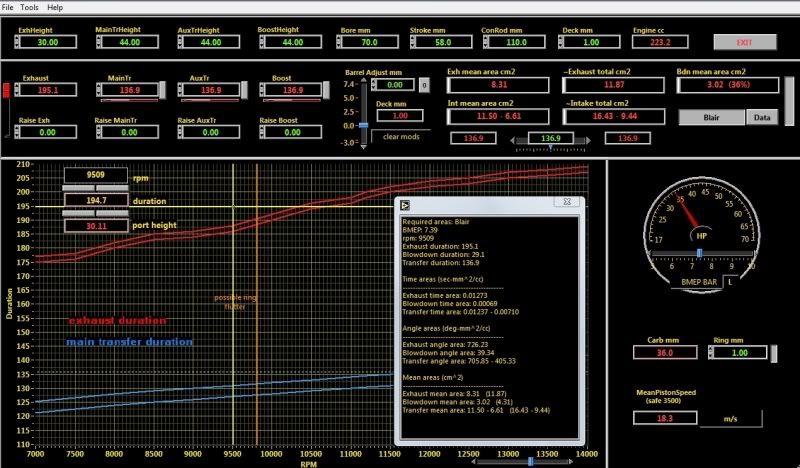Click the Barrel Adjust slider up arrow
The width and height of the screenshot is (800, 468).
coord(363,81)
